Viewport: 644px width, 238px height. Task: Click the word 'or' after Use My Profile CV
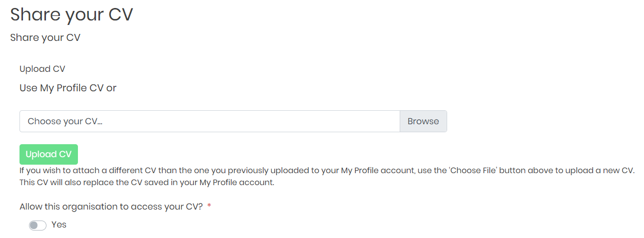[x=111, y=88]
